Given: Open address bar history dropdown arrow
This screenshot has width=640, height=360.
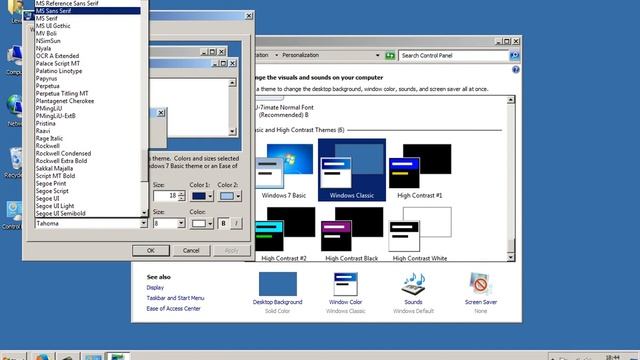Looking at the screenshot, I should pyautogui.click(x=378, y=56).
